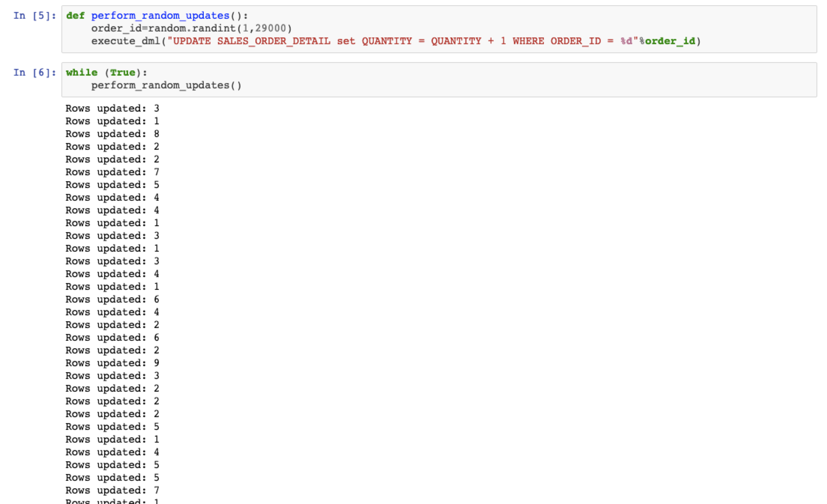Click the UPDATE SALES_ORDER_DETAIL SQL string
This screenshot has width=827, height=504.
[251, 41]
